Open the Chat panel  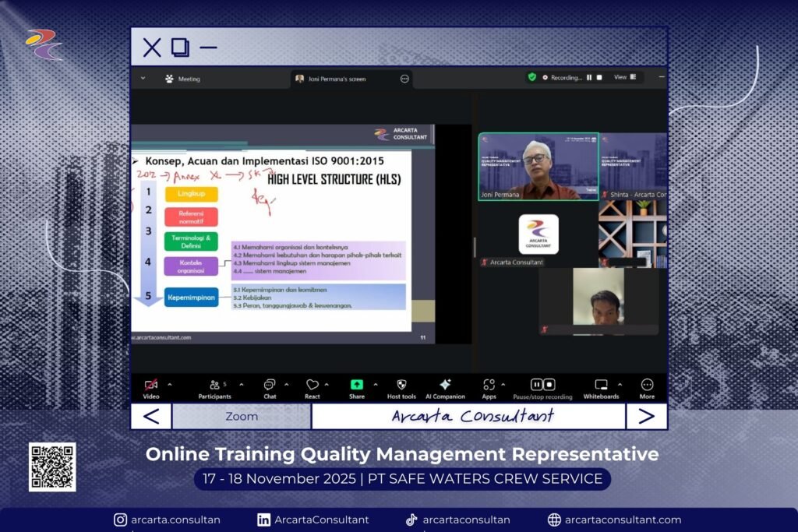coord(270,385)
